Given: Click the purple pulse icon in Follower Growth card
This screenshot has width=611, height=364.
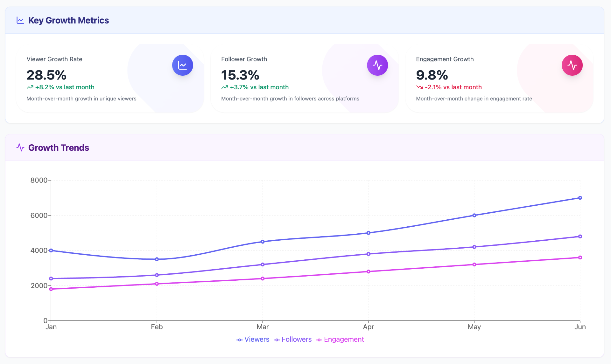Looking at the screenshot, I should click(377, 65).
